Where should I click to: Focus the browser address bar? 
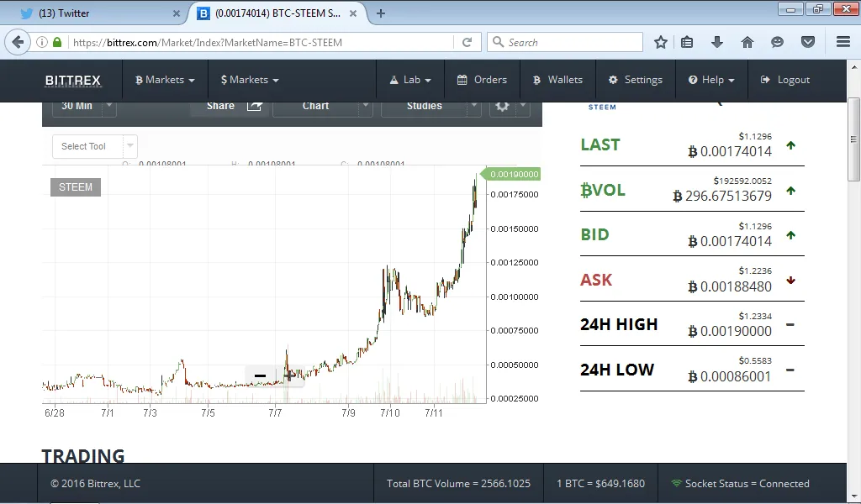click(261, 42)
